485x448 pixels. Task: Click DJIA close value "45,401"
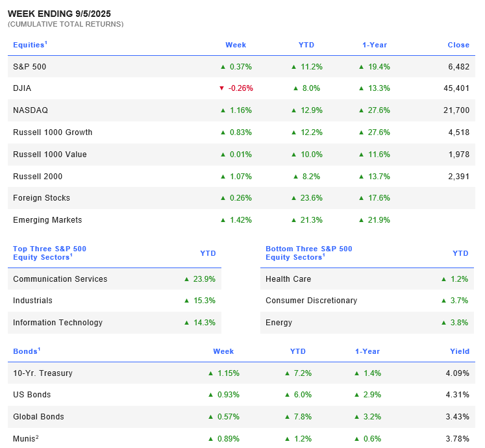456,88
